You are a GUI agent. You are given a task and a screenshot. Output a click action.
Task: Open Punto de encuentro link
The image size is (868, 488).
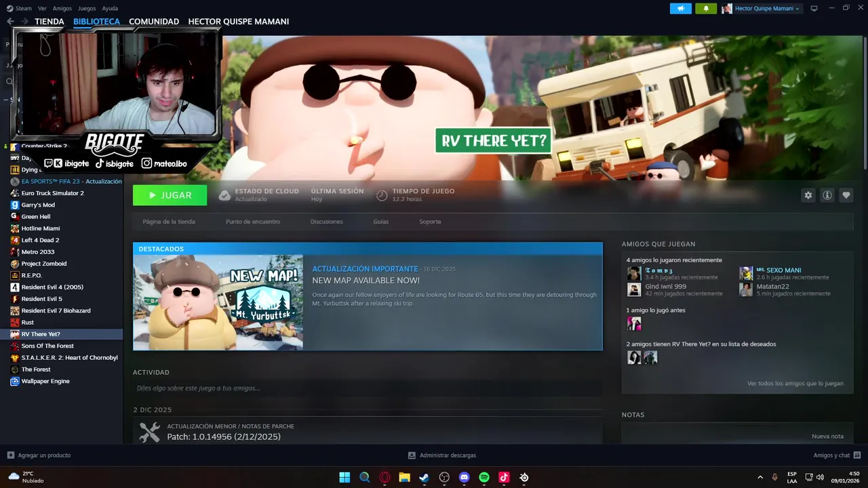253,222
